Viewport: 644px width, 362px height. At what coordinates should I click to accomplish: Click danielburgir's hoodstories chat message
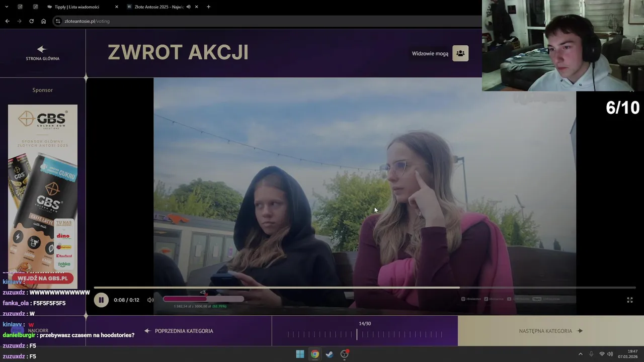click(68, 335)
